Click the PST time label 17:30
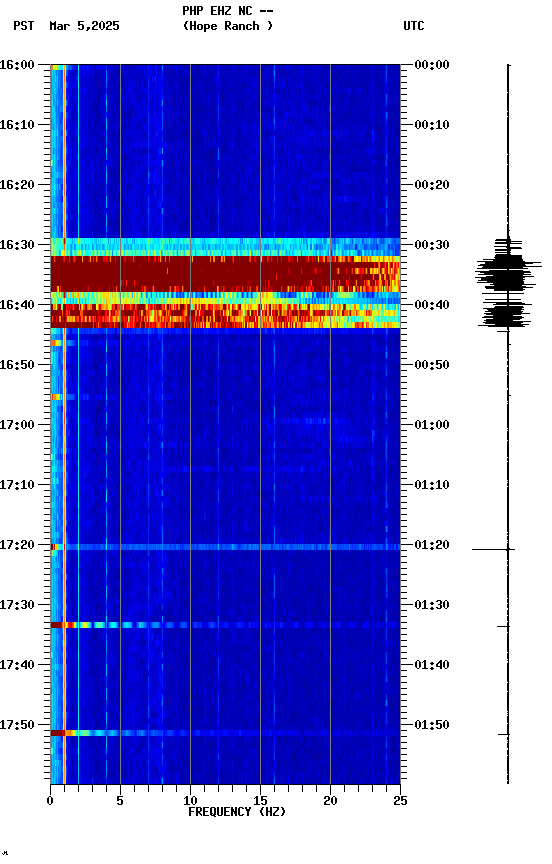 pos(17,605)
